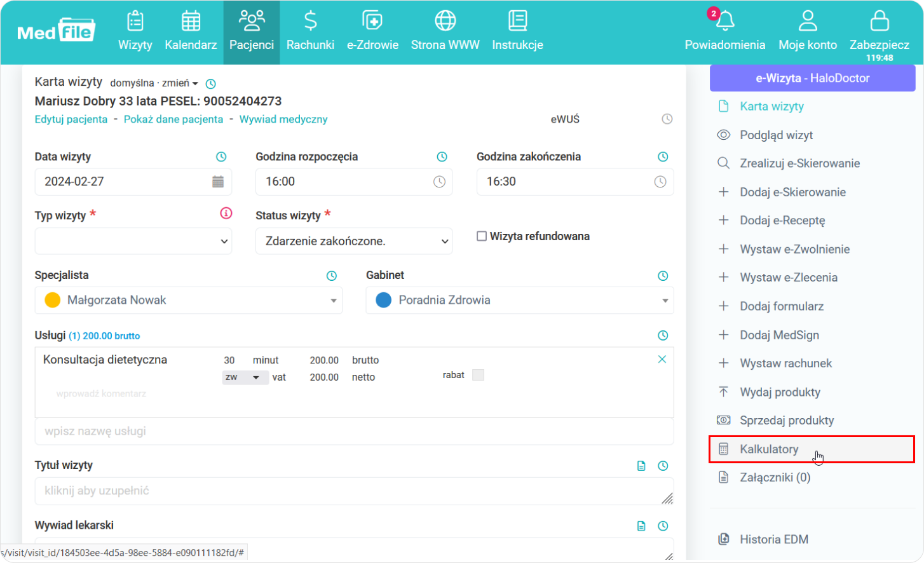The width and height of the screenshot is (924, 563).
Task: Open the Kalendarz section
Action: tap(191, 31)
